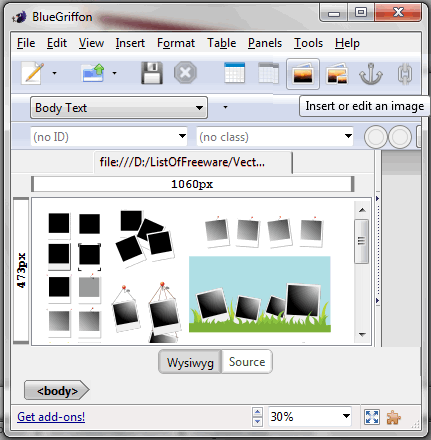Click the stop loading X icon
The width and height of the screenshot is (431, 440).
tap(185, 73)
